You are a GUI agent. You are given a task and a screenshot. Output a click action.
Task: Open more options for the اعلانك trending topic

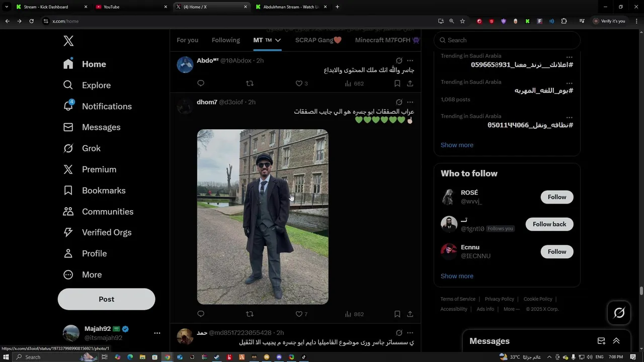click(x=569, y=57)
